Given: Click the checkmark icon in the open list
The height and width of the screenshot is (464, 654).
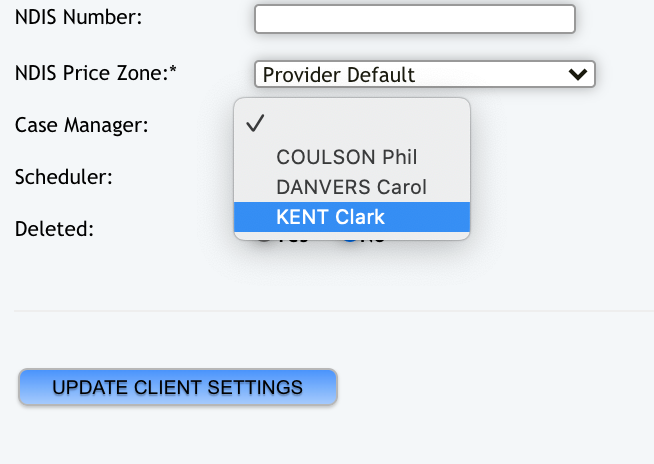Looking at the screenshot, I should point(255,124).
